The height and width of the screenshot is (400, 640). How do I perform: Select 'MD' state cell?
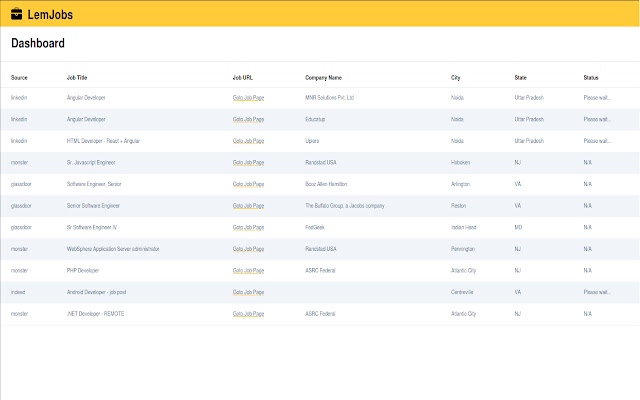pos(518,227)
